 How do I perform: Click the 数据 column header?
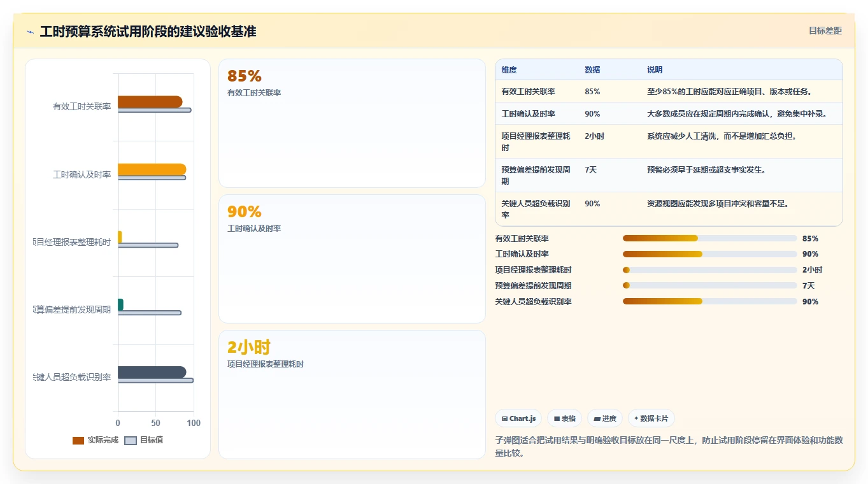(592, 70)
